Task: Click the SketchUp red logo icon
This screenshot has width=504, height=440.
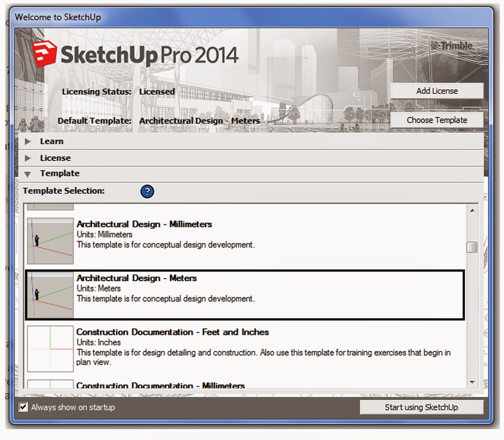Action: 44,54
